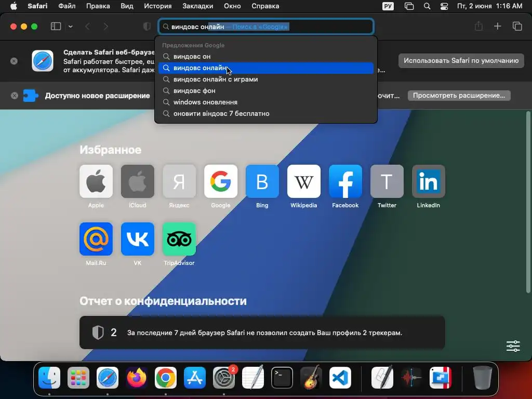532x399 pixels.
Task: Open Firefox from the Dock
Action: 137,378
